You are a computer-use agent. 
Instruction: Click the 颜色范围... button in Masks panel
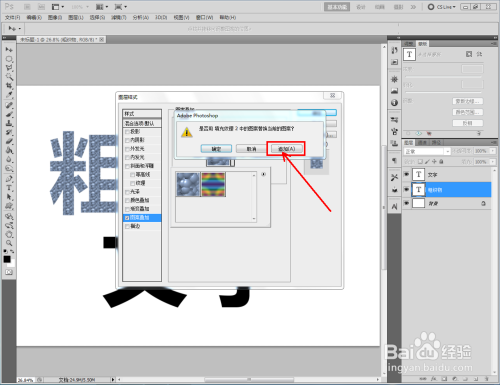click(x=468, y=112)
